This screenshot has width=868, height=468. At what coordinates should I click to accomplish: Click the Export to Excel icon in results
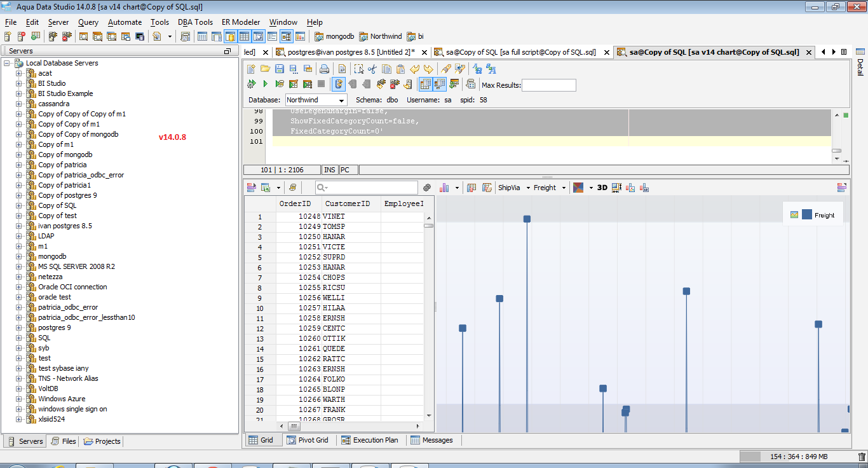266,188
